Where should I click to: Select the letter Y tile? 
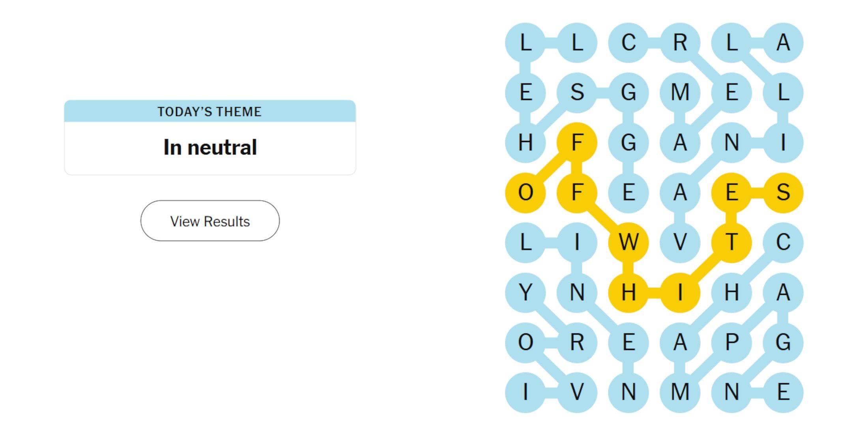click(525, 292)
